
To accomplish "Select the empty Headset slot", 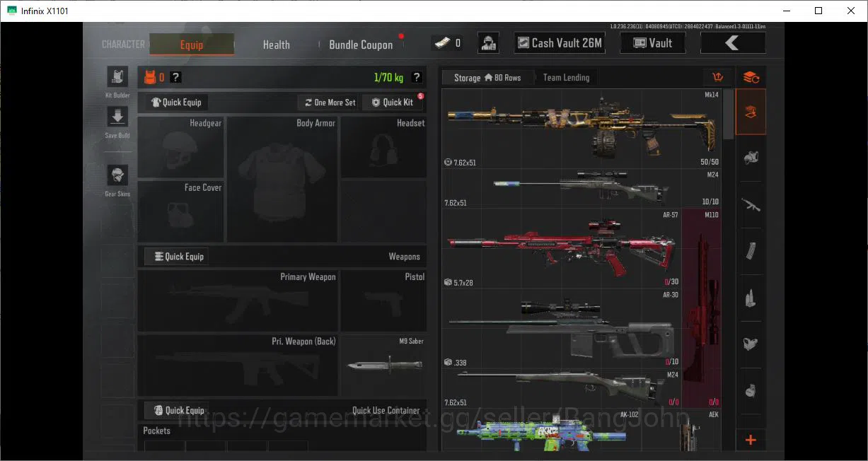I will (383, 147).
